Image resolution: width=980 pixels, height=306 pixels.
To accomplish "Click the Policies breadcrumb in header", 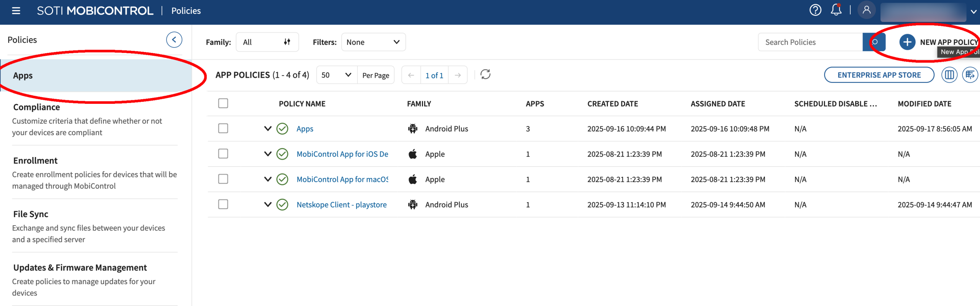I will click(186, 11).
